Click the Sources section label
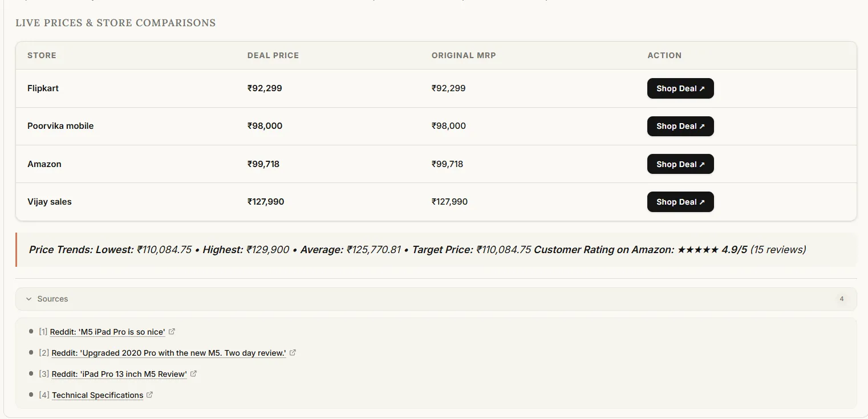Viewport: 868px width, 419px height. click(52, 299)
